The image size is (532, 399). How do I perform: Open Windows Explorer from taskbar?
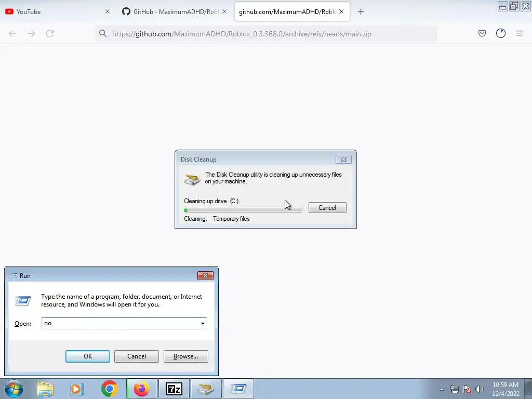point(45,389)
